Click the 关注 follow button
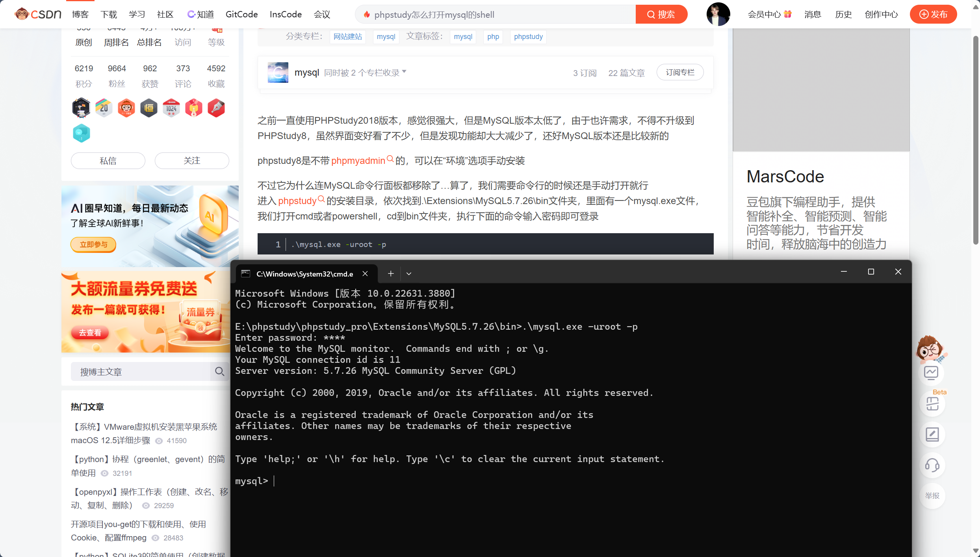The height and width of the screenshot is (557, 980). pos(192,161)
